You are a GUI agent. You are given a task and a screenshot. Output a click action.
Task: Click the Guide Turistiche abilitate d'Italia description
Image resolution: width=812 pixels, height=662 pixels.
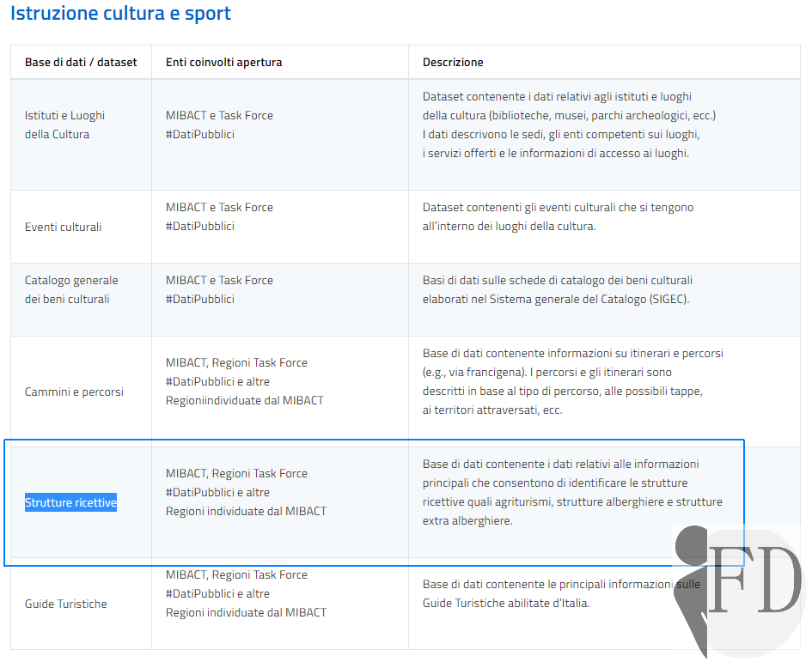coord(561,593)
